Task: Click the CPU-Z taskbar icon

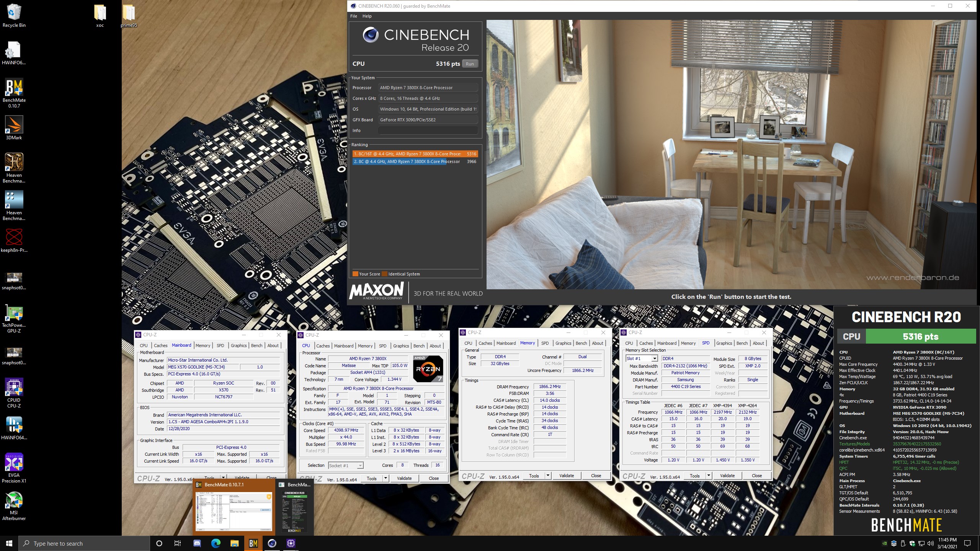Action: click(291, 543)
